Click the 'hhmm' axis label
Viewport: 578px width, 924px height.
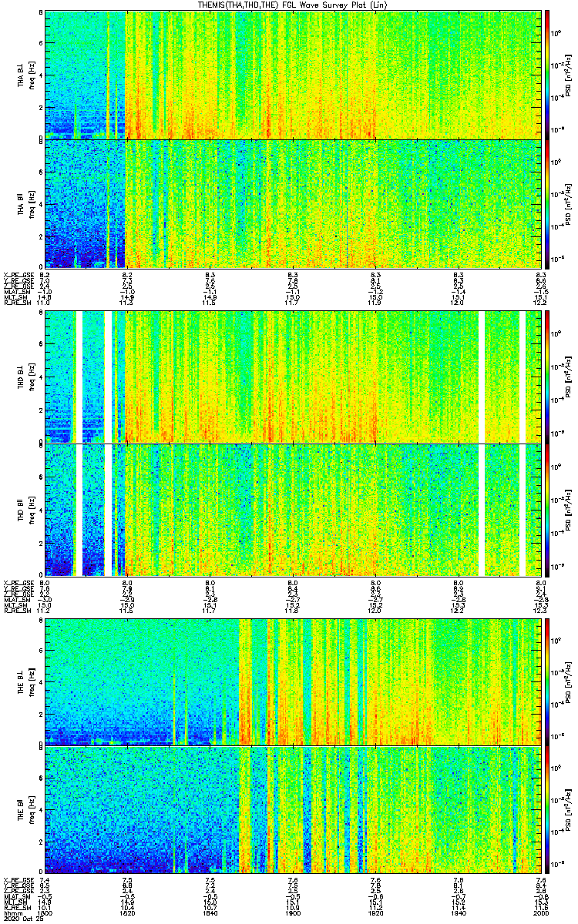12,913
